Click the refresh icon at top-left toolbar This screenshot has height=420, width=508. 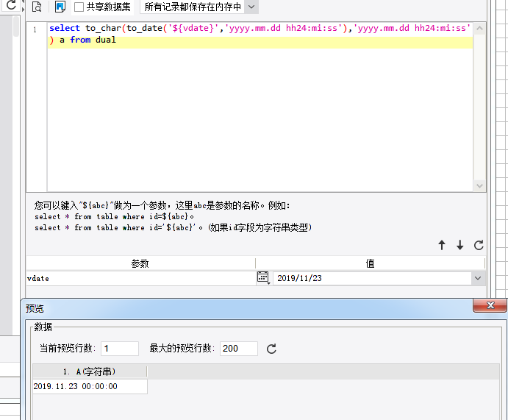11,4
